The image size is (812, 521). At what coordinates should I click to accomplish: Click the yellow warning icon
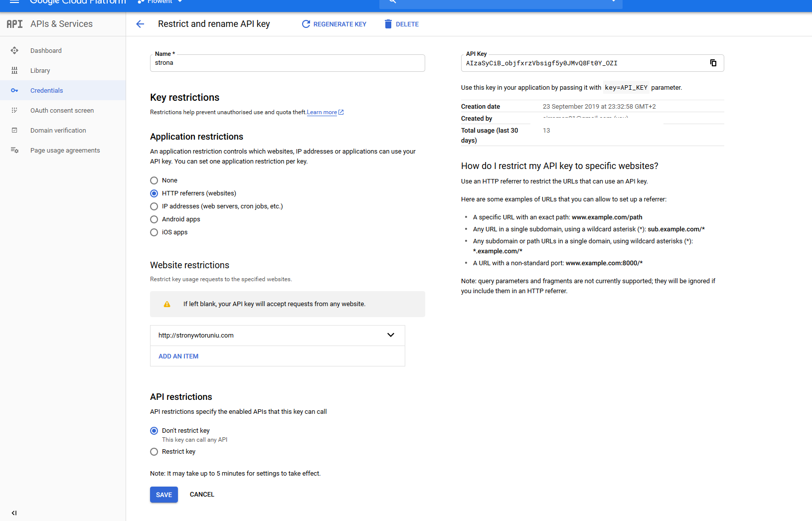coord(167,304)
